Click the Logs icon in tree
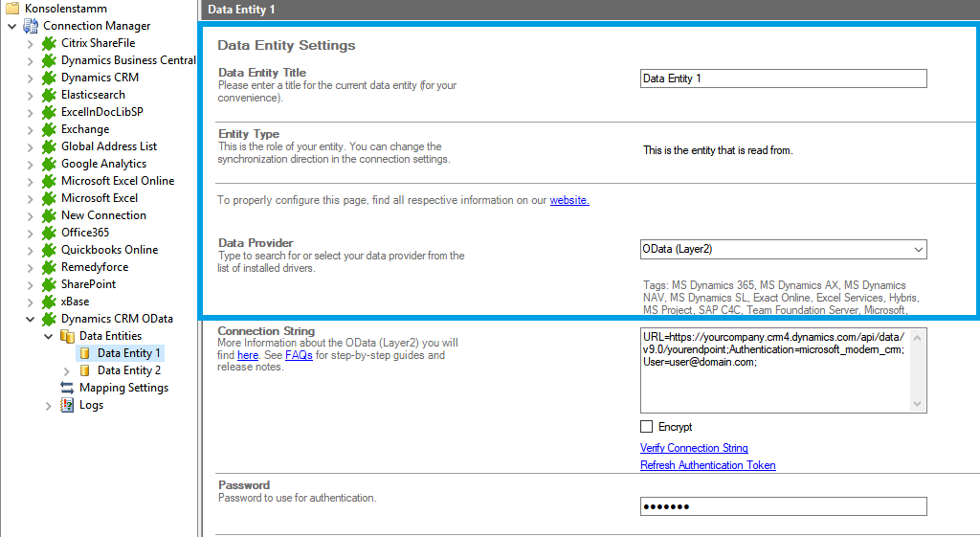The image size is (980, 537). tap(67, 405)
